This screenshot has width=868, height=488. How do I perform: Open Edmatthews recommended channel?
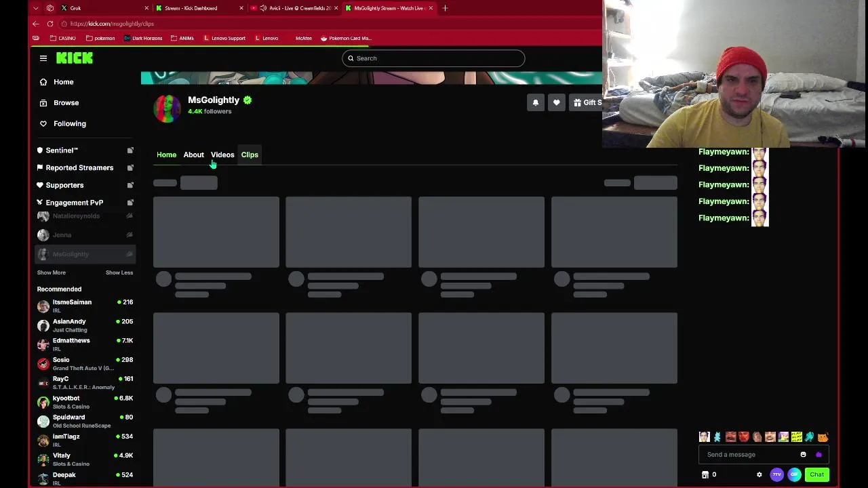point(85,344)
